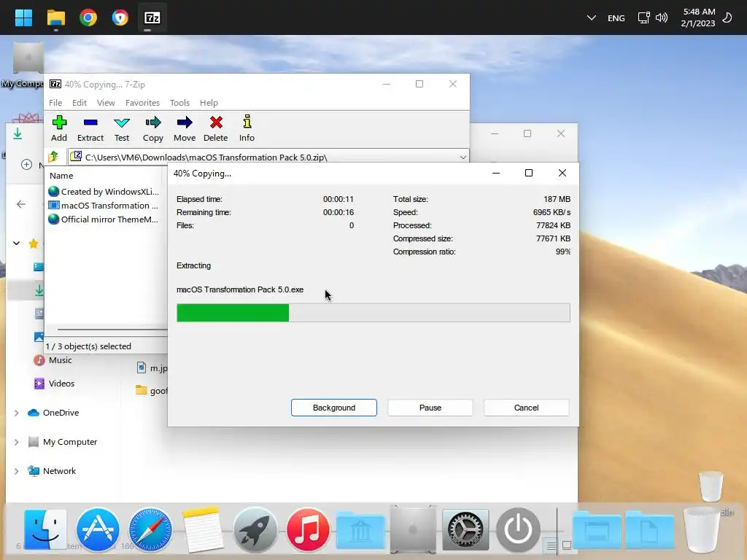Image resolution: width=747 pixels, height=560 pixels.
Task: Click the Copy toolbar icon
Action: pyautogui.click(x=153, y=128)
